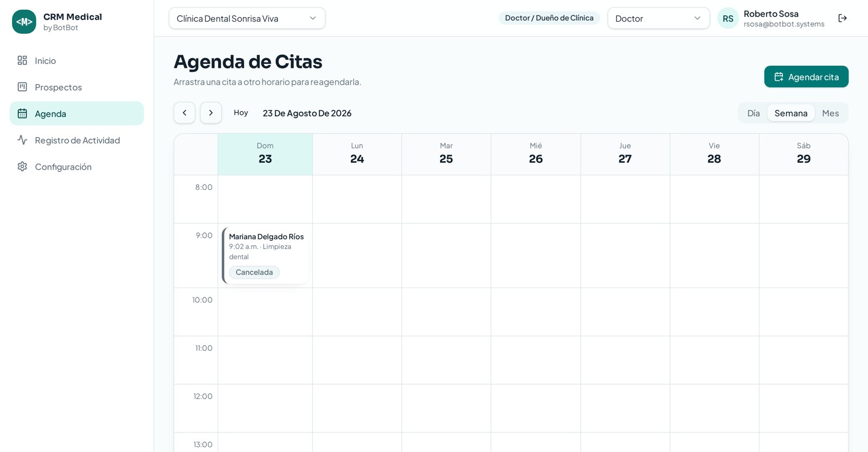Select the Sáb 29 column header
This screenshot has width=868, height=452.
pos(803,154)
